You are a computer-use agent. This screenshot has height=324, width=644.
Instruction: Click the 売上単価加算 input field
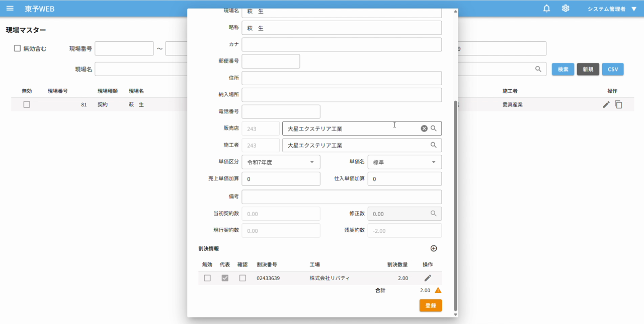coord(281,179)
